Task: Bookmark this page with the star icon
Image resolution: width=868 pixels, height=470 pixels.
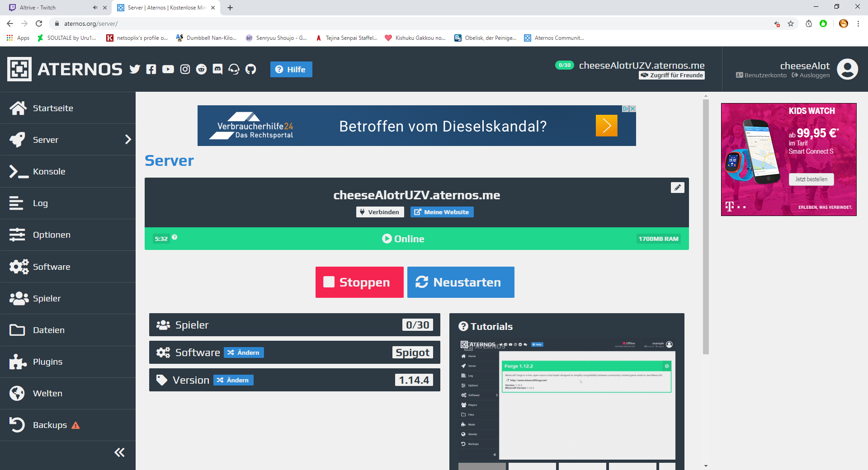Action: (791, 23)
